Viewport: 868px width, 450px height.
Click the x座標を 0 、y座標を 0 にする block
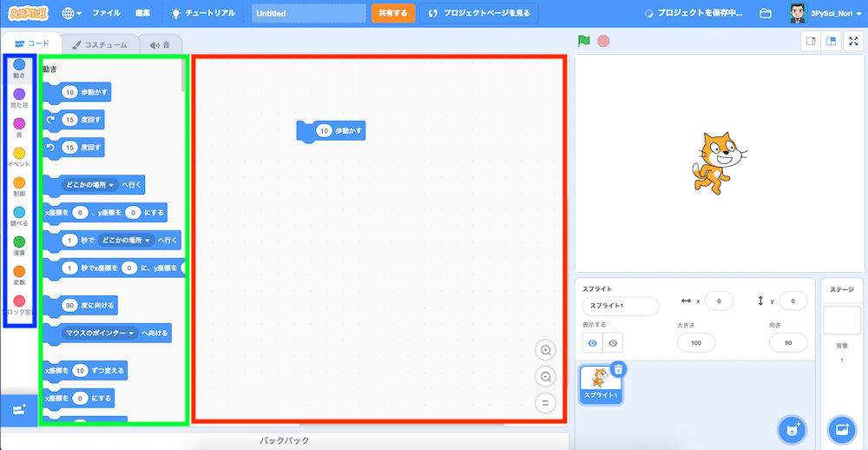pos(105,213)
